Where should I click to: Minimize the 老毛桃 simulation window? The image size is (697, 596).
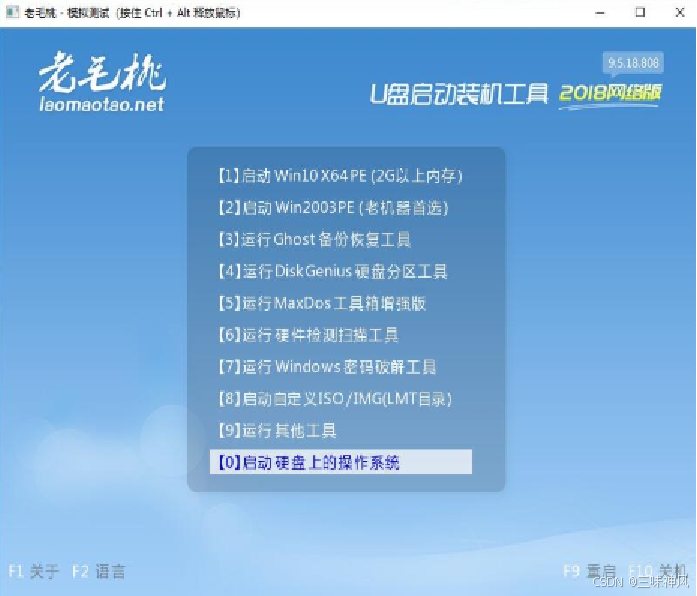600,13
